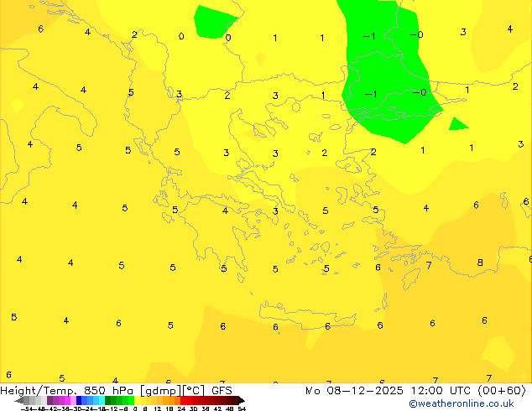Click the "GFS" model label
532x411 pixels.
coord(222,390)
